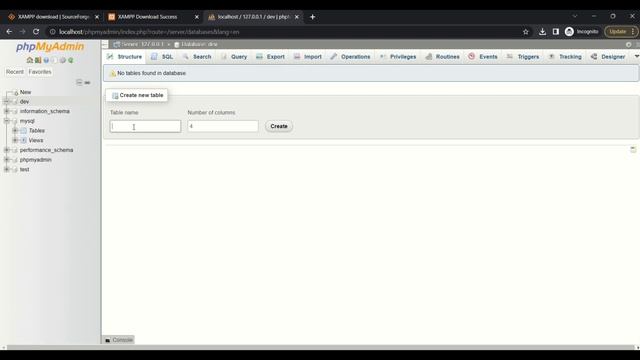Click the browser address bar URL
The image size is (640, 360).
tap(149, 32)
